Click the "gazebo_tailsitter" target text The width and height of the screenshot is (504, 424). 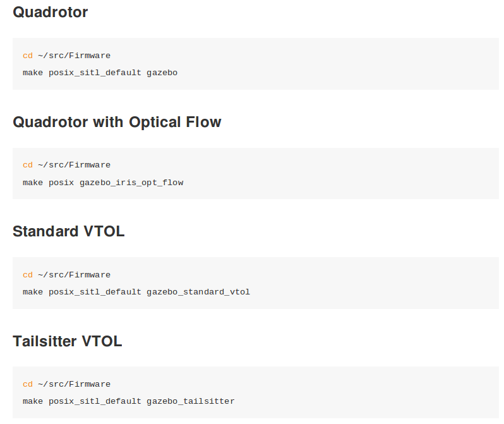click(191, 401)
